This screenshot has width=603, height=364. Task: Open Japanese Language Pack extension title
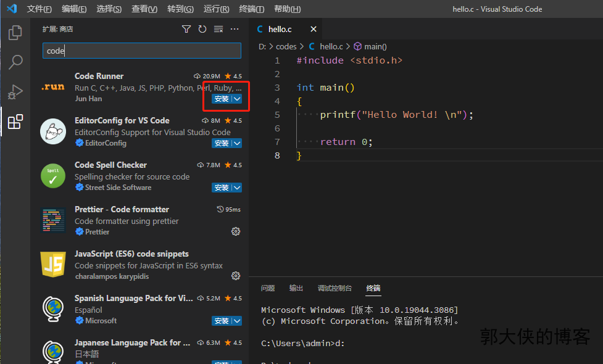132,343
